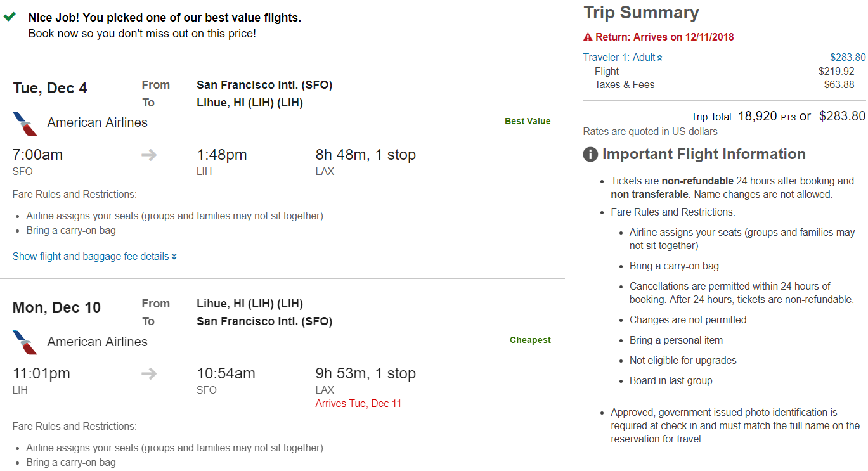Click the arrow icon between 7:00am and 1:48pm
Screen dimensions: 868x471
(x=149, y=155)
